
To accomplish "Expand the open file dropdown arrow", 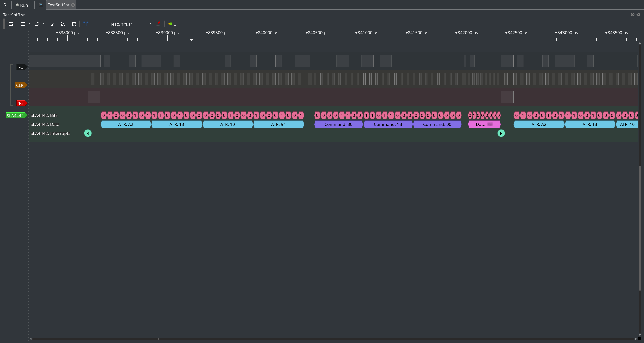I will click(x=29, y=24).
